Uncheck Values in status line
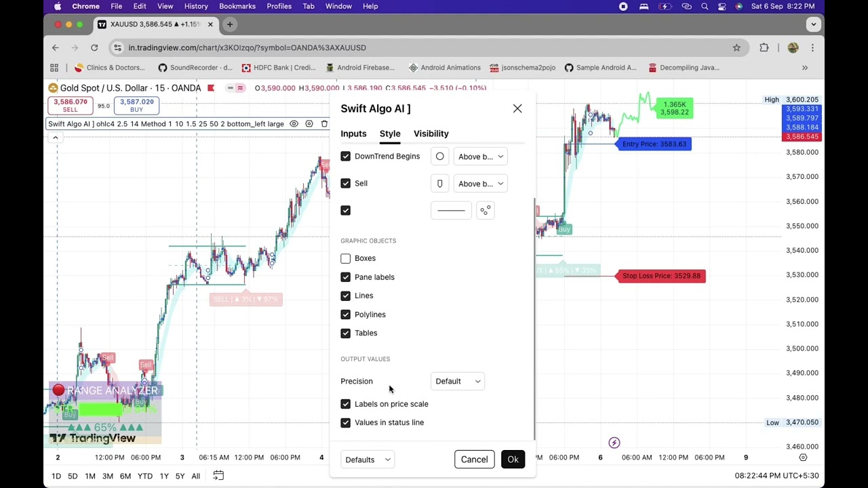 click(x=346, y=422)
